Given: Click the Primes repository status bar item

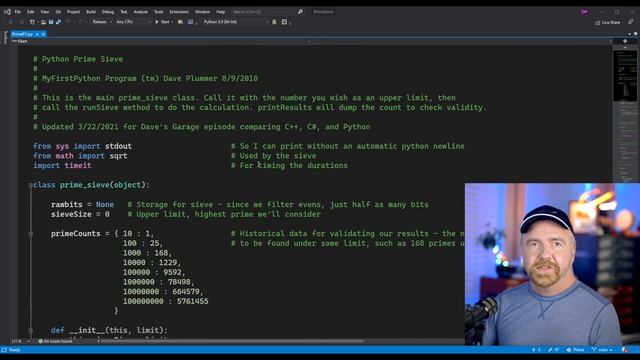Looking at the screenshot, I should tap(576, 350).
